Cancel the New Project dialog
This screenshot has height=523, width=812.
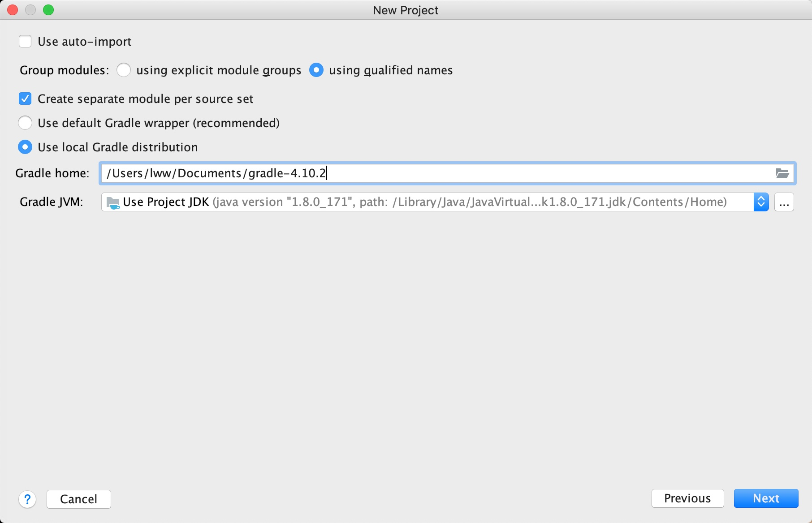pos(78,499)
